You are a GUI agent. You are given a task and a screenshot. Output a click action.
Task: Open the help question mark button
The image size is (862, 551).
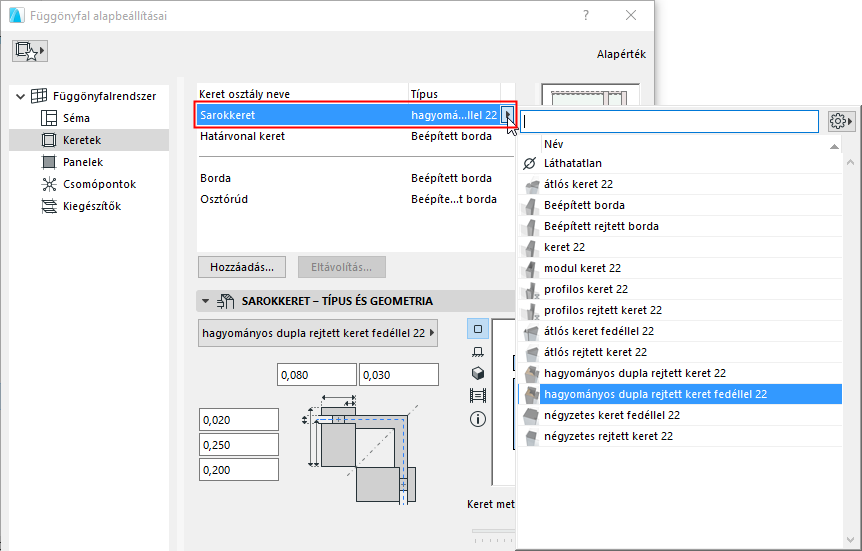click(586, 15)
